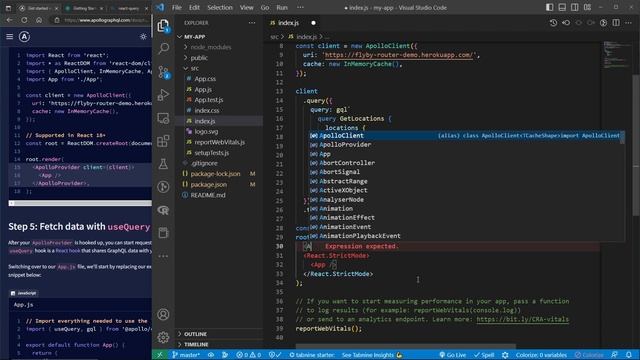Open the hamburger menu on Apollo page
The width and height of the screenshot is (640, 360).
coord(9,37)
